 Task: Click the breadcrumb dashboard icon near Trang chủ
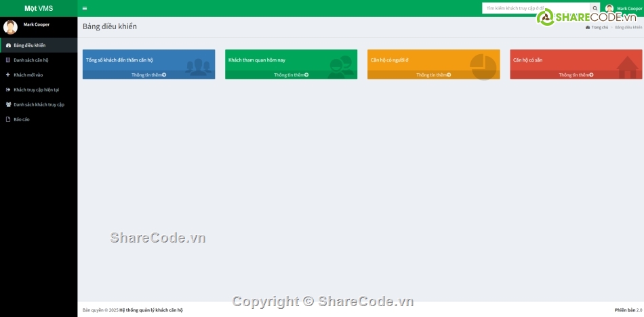pos(588,27)
